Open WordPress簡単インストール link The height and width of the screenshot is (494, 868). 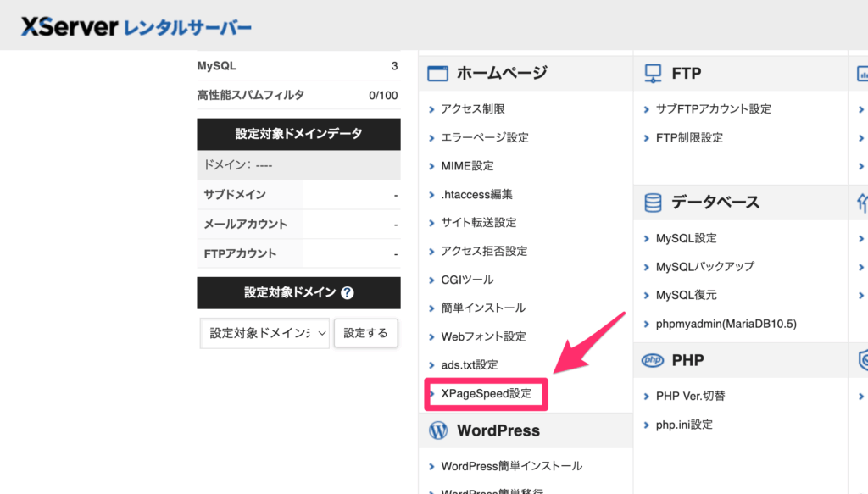coord(511,466)
